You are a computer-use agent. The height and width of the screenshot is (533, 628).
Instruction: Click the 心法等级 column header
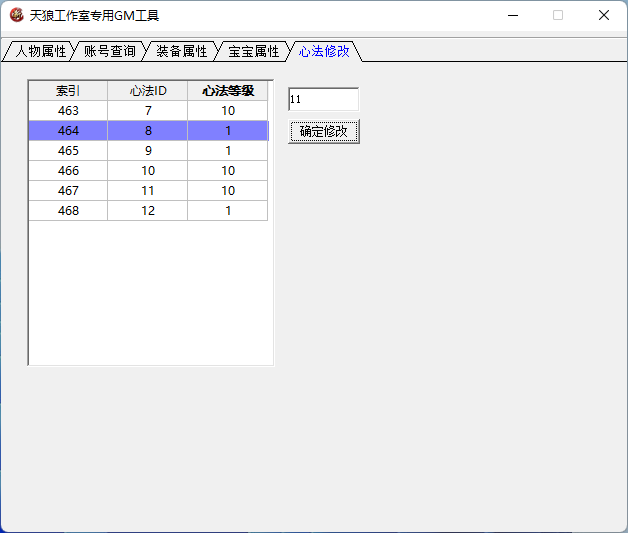pos(228,91)
